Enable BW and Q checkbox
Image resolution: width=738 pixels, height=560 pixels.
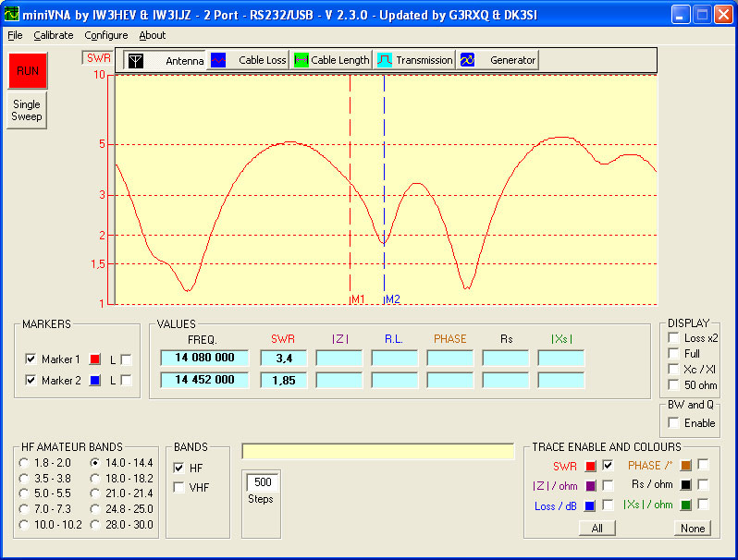pyautogui.click(x=672, y=422)
